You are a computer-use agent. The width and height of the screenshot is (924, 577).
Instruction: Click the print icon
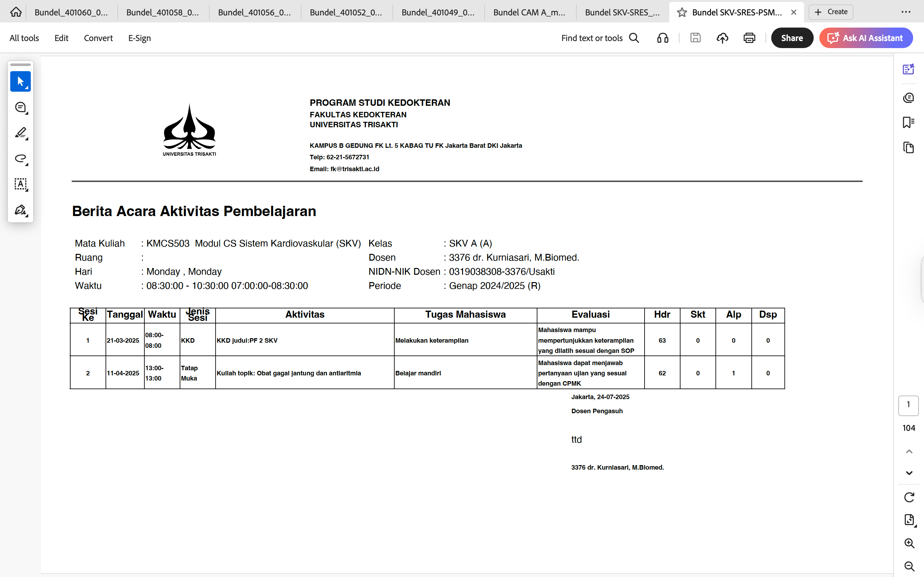coord(749,38)
